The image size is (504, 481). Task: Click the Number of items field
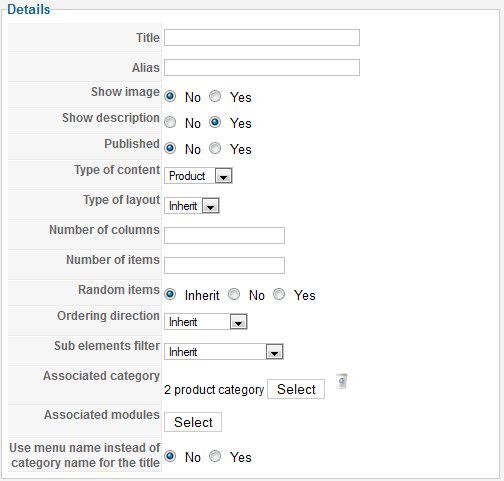[x=224, y=266]
